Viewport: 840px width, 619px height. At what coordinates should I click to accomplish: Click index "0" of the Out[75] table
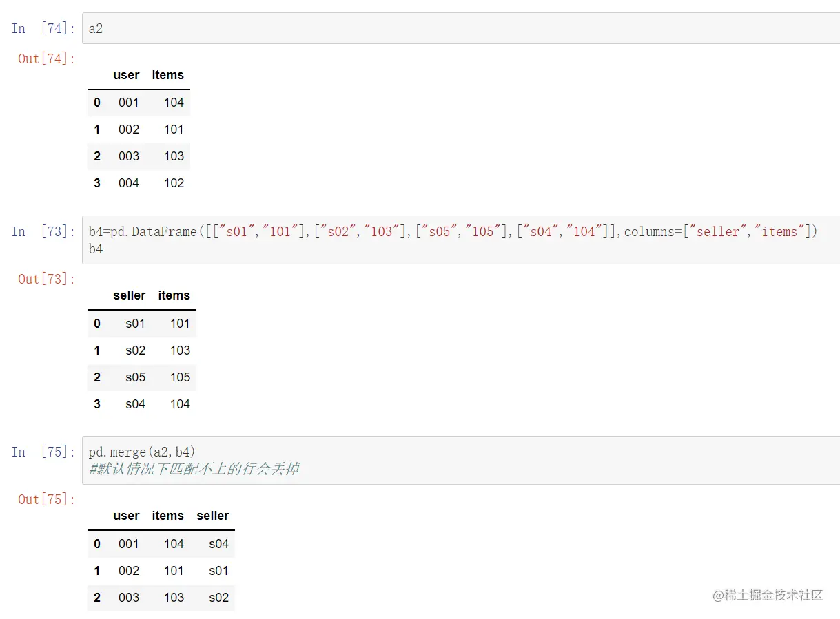(97, 544)
